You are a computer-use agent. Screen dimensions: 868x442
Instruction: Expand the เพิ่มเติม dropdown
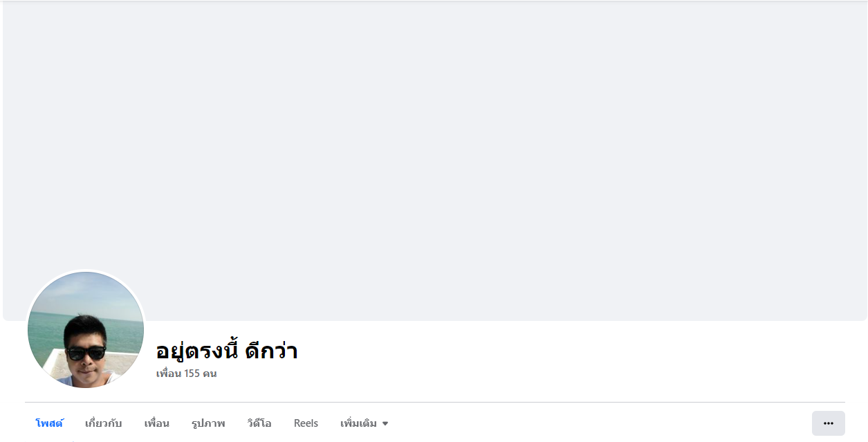(364, 423)
